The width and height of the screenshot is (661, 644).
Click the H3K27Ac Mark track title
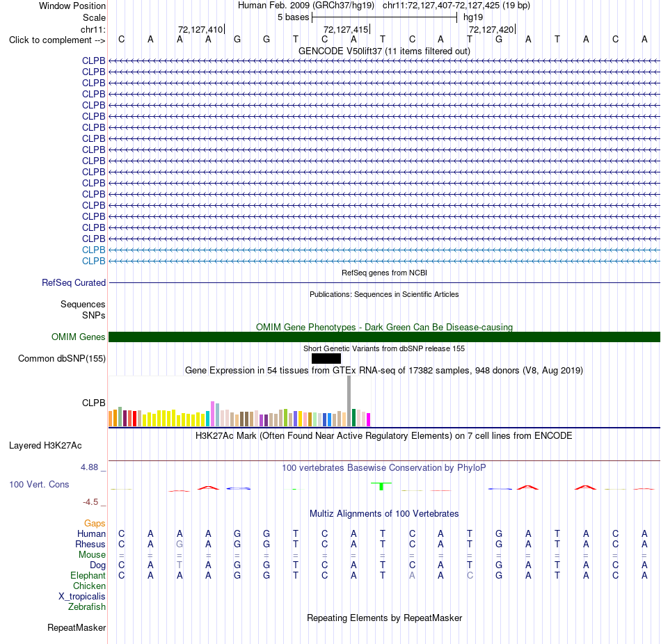pos(384,436)
